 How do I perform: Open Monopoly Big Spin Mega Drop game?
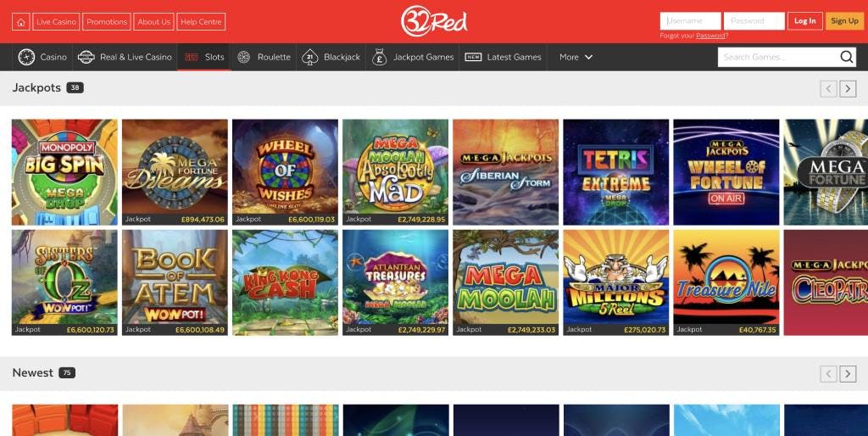coord(64,171)
